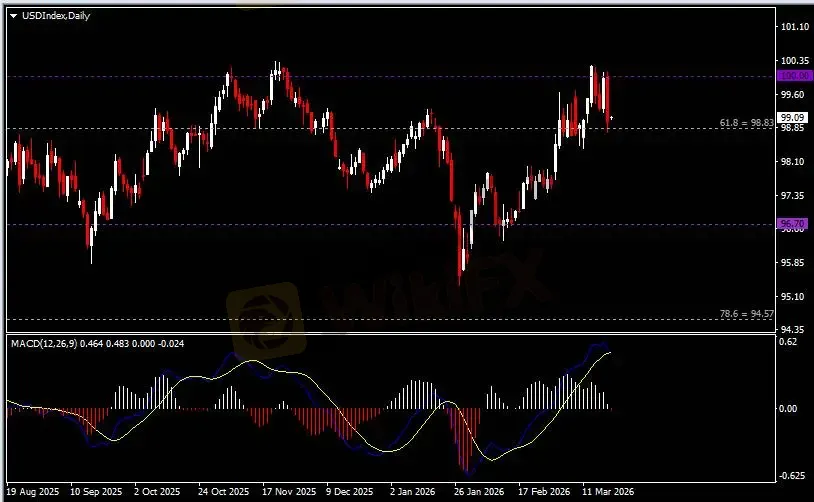
Task: Click the current price 99.09 label
Action: click(x=792, y=117)
